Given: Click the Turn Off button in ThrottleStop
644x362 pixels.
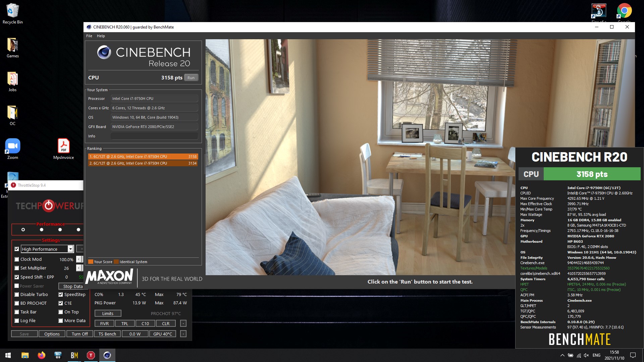Looking at the screenshot, I should (80, 334).
